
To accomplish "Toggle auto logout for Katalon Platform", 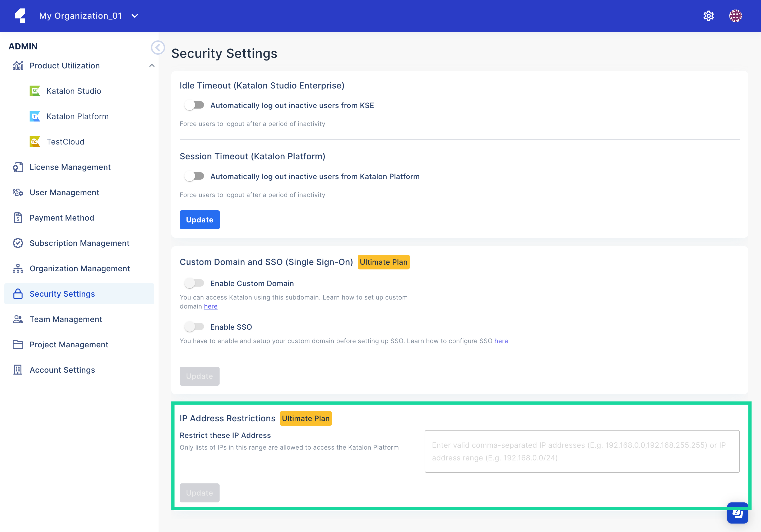I will [194, 176].
